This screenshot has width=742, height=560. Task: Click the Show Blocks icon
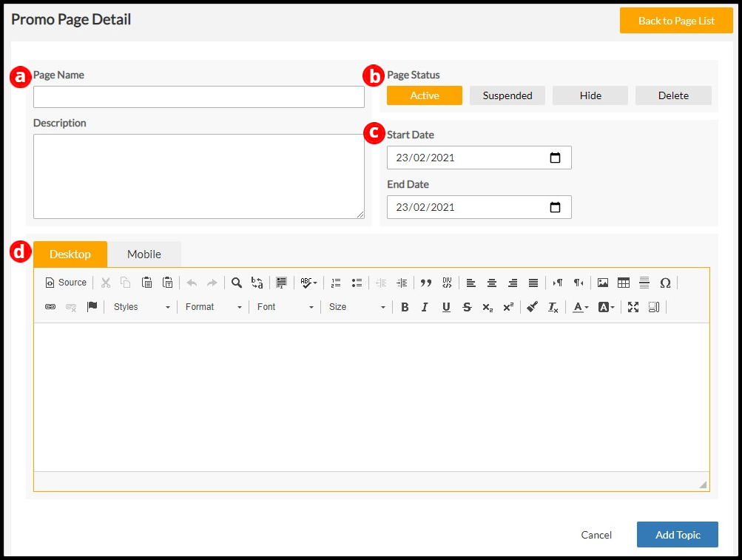[x=654, y=307]
